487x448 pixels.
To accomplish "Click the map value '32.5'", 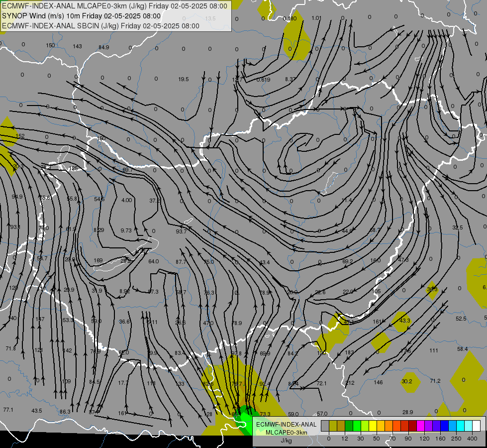I will pos(458,228).
